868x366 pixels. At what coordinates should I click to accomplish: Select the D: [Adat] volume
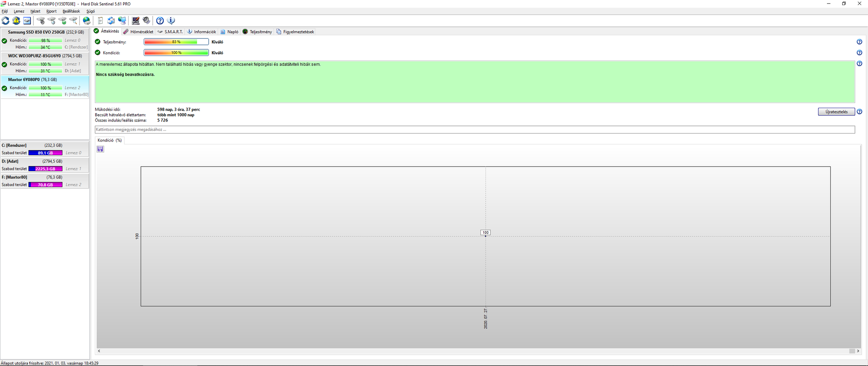(45, 165)
